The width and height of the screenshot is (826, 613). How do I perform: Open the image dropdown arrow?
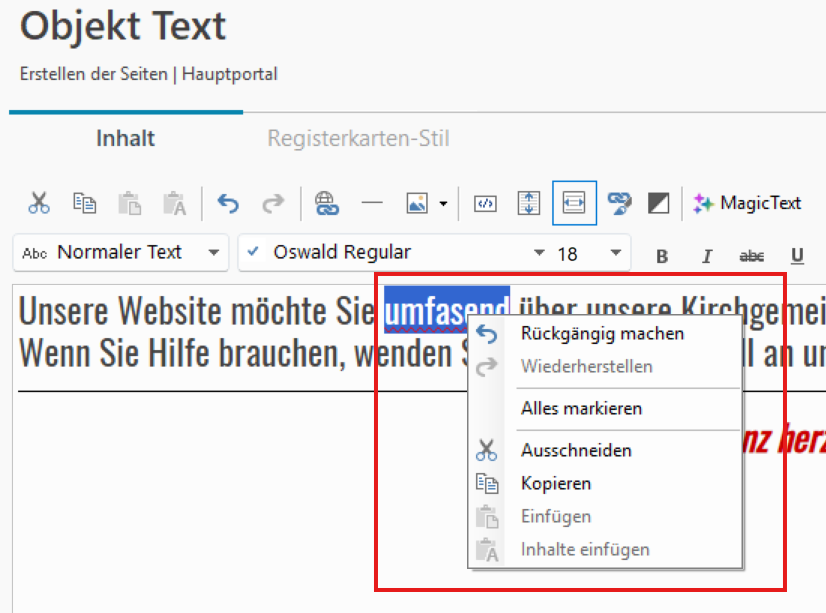(443, 204)
